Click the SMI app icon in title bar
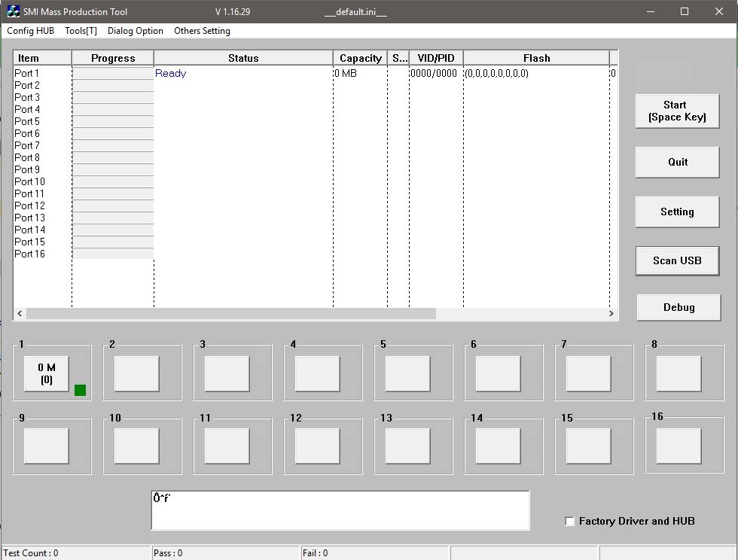This screenshot has width=738, height=560. 14,11
